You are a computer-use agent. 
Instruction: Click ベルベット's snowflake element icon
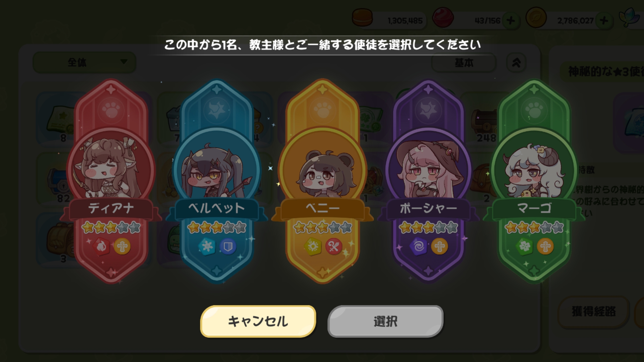click(x=207, y=247)
